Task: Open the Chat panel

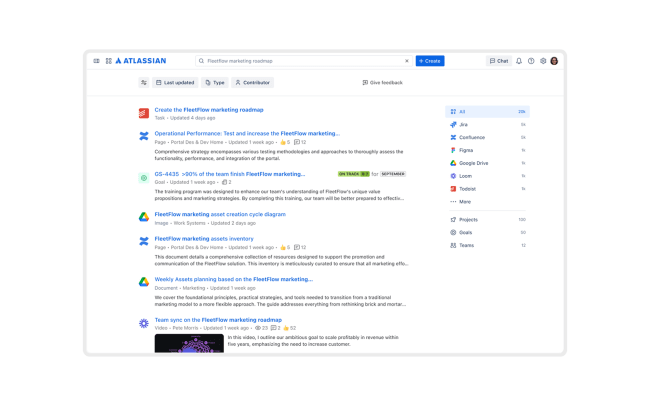Action: [x=499, y=61]
